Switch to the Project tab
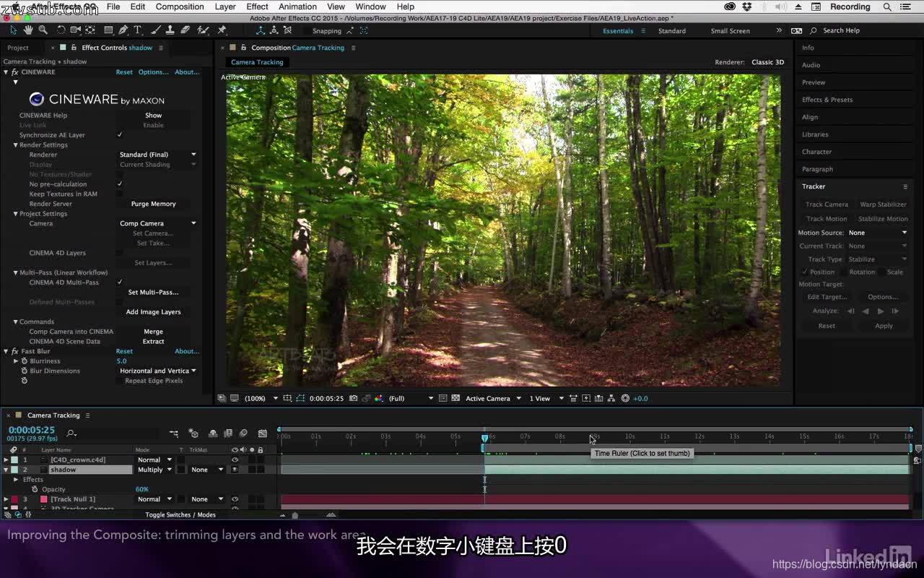924x578 pixels. pyautogui.click(x=18, y=48)
